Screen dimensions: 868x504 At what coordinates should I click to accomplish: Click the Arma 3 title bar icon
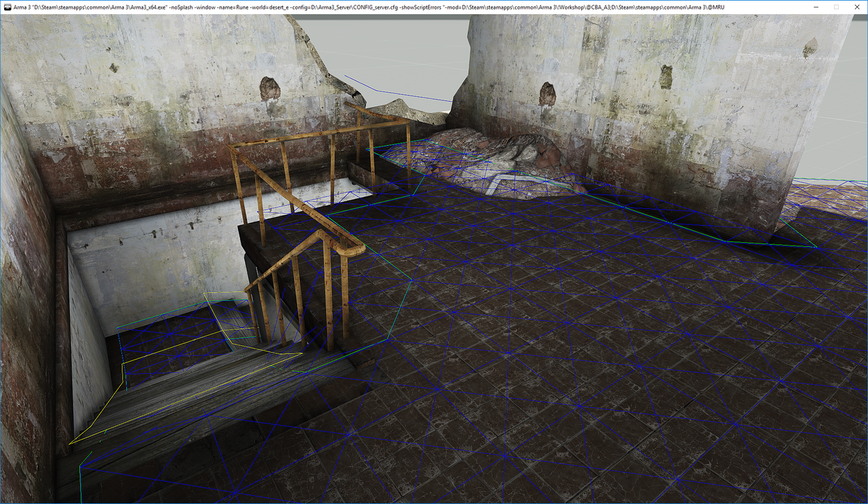coord(7,7)
